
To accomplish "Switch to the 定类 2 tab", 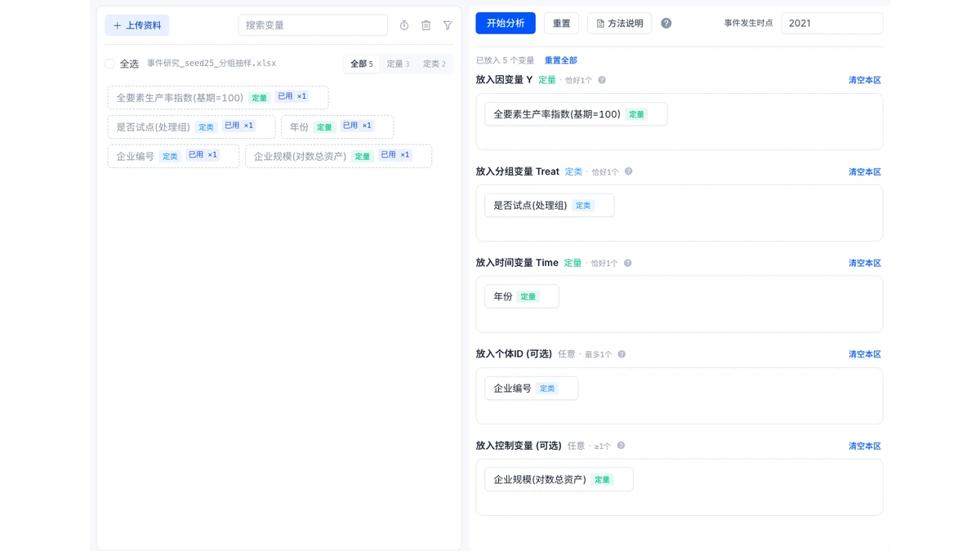I will tap(434, 64).
